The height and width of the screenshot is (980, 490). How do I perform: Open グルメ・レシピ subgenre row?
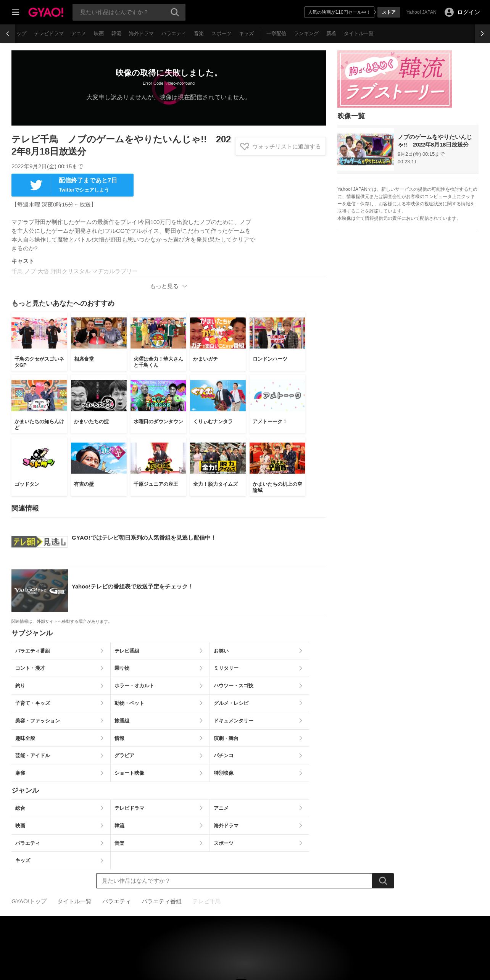pyautogui.click(x=260, y=703)
